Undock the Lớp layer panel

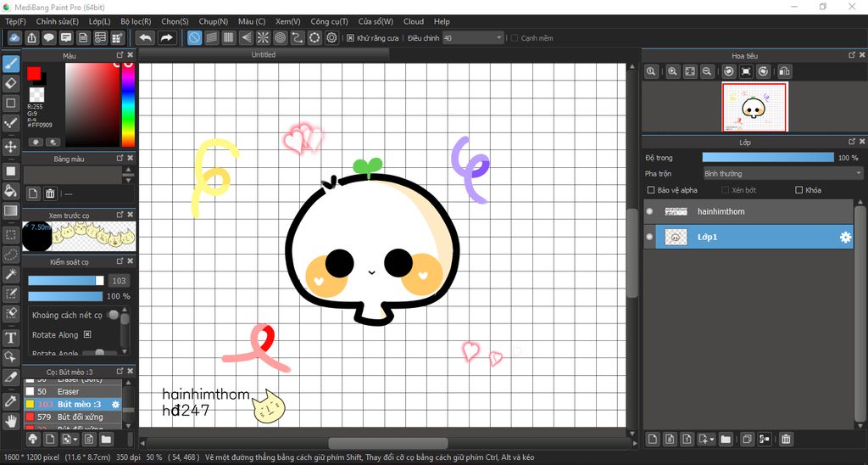852,142
